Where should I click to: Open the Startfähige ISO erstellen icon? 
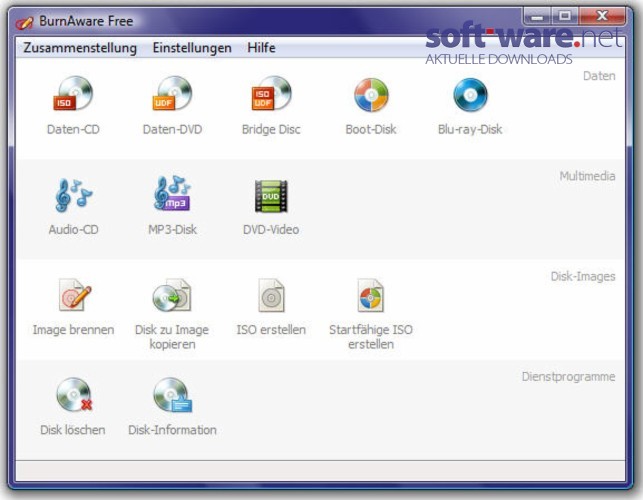370,295
